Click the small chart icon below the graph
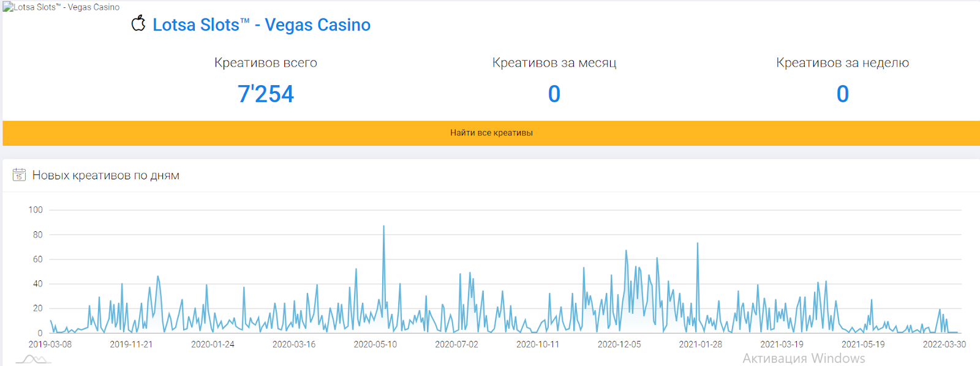The height and width of the screenshot is (366, 980). [x=33, y=359]
